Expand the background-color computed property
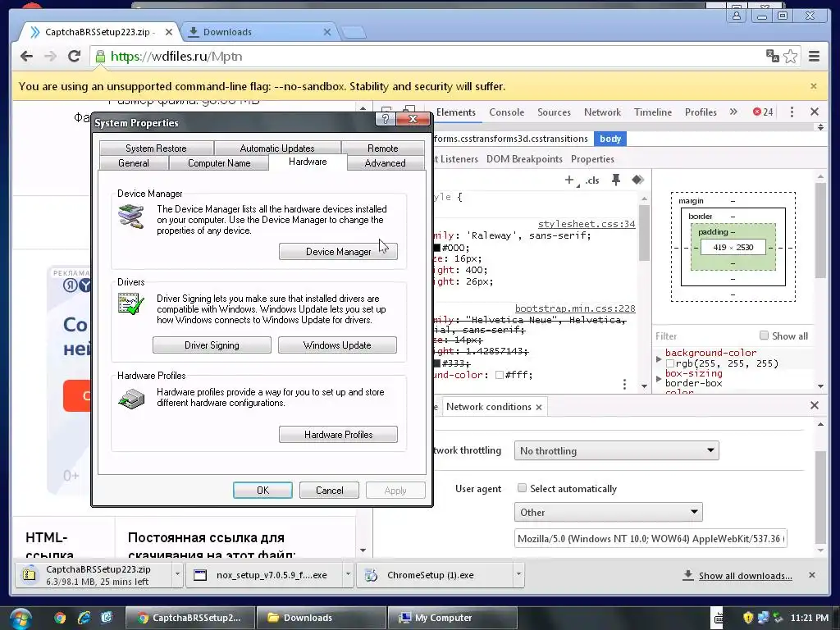The width and height of the screenshot is (840, 630). pyautogui.click(x=659, y=358)
